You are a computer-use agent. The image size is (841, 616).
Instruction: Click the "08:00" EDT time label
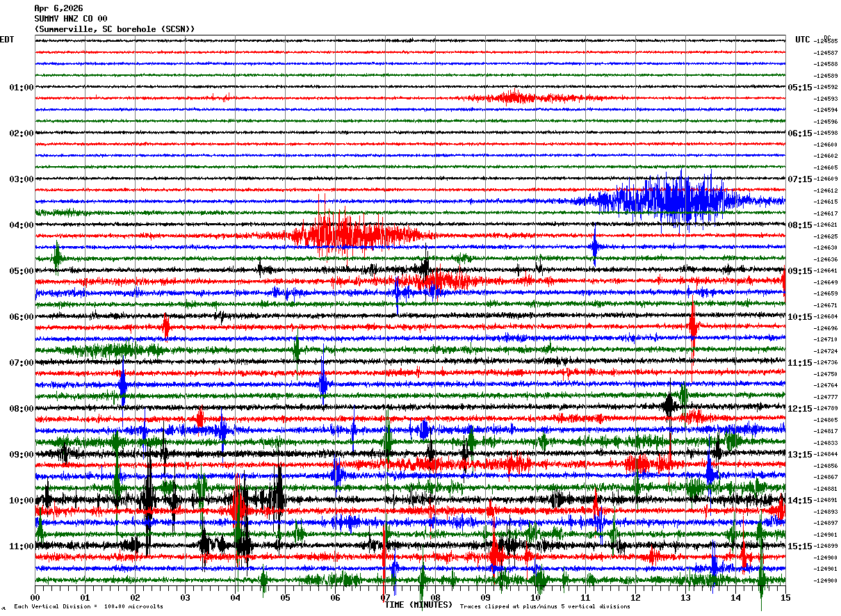point(22,409)
